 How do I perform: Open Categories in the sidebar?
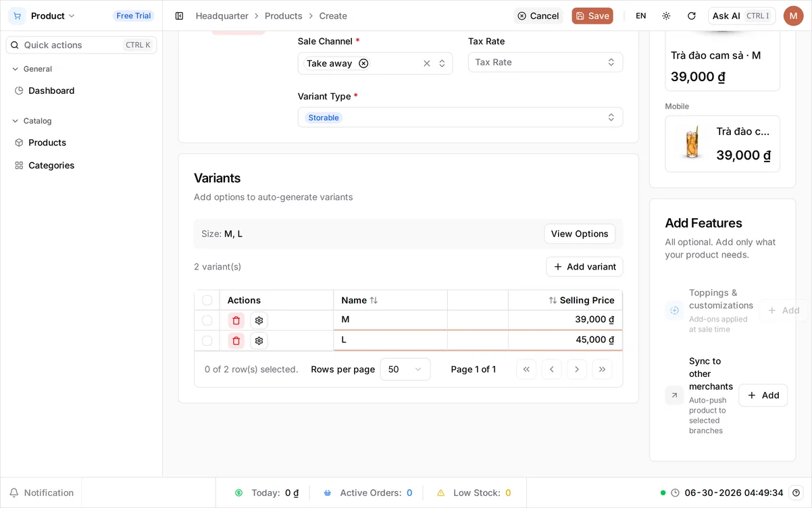(51, 166)
